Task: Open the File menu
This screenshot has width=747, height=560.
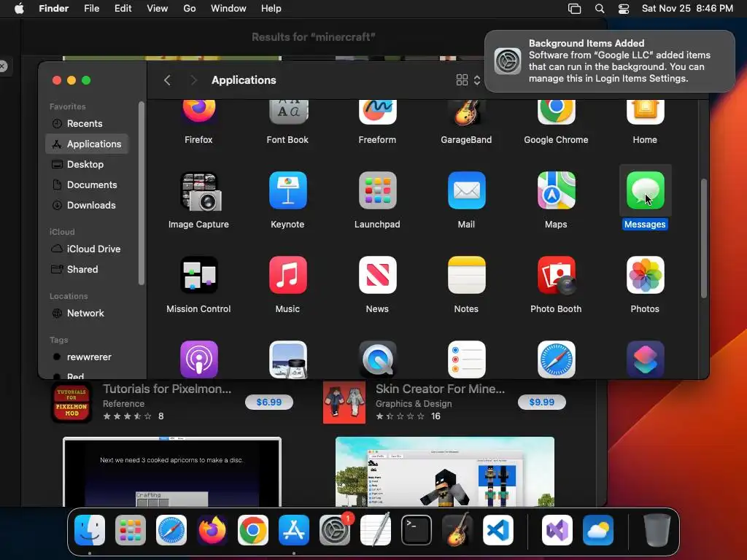Action: click(91, 9)
